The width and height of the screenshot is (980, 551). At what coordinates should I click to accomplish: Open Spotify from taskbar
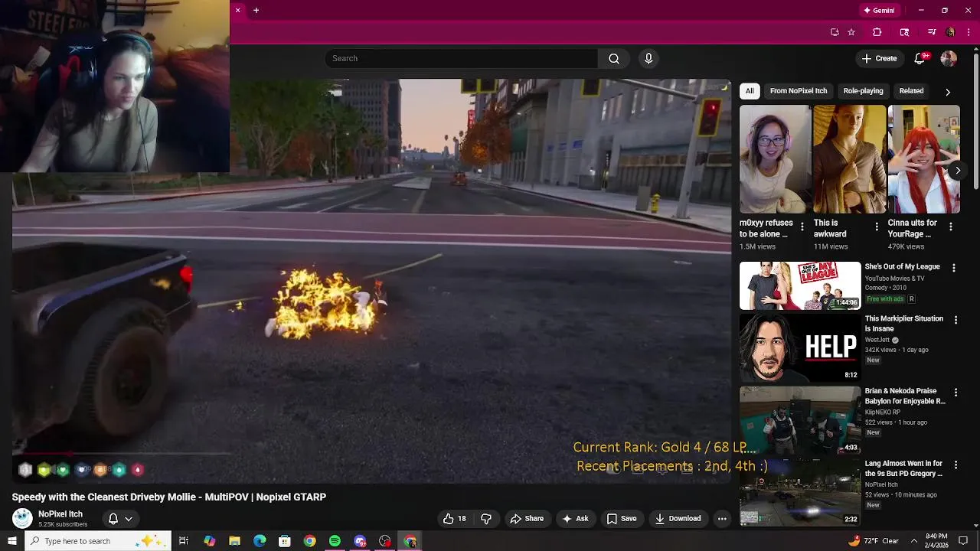(335, 541)
